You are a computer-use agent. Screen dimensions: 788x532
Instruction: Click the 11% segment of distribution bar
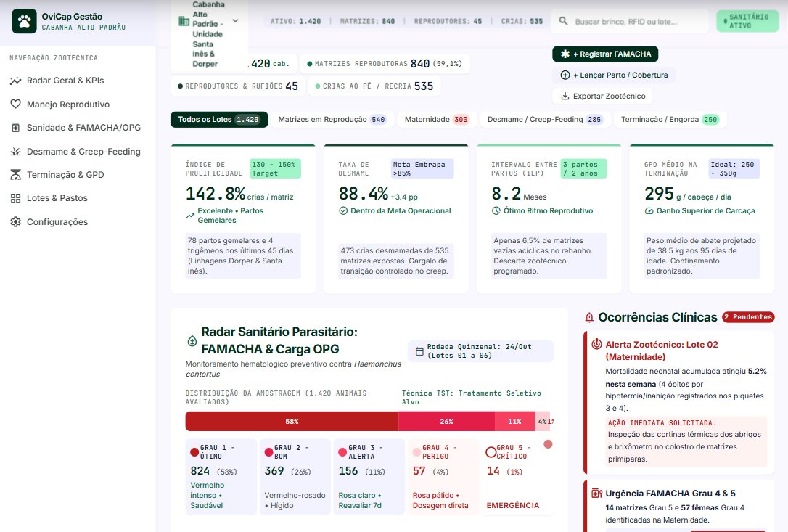tap(514, 422)
